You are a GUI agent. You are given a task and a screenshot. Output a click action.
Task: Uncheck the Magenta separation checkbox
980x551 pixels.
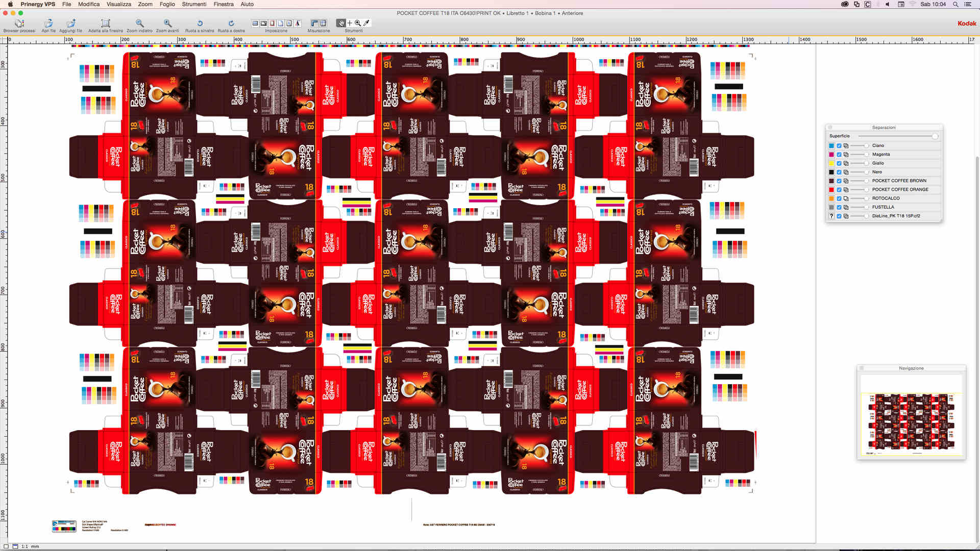tap(839, 155)
